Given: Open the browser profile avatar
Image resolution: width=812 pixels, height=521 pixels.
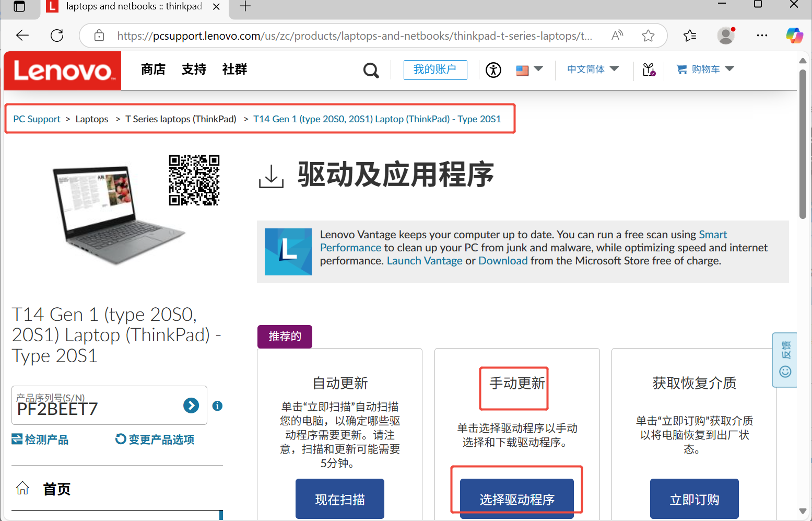Looking at the screenshot, I should (726, 36).
